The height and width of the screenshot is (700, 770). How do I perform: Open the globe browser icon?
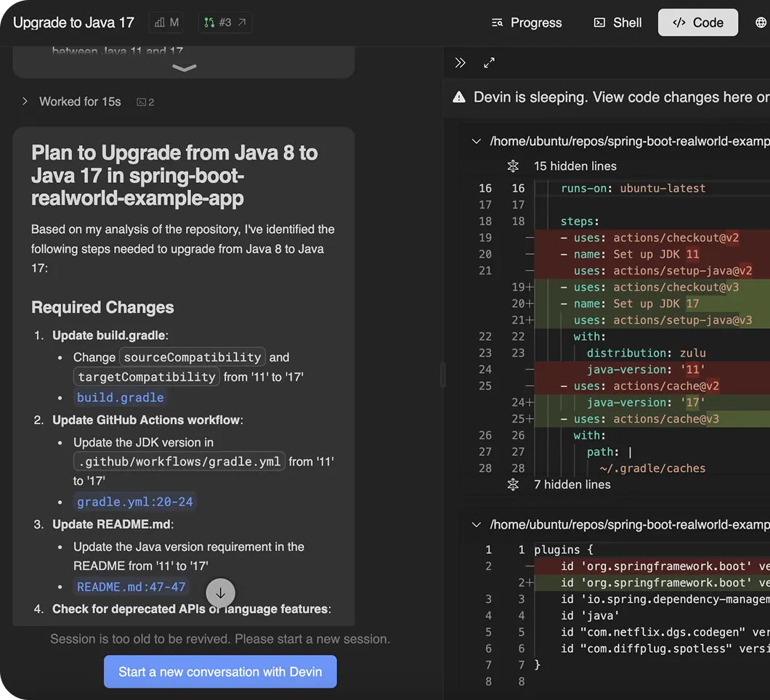[761, 23]
